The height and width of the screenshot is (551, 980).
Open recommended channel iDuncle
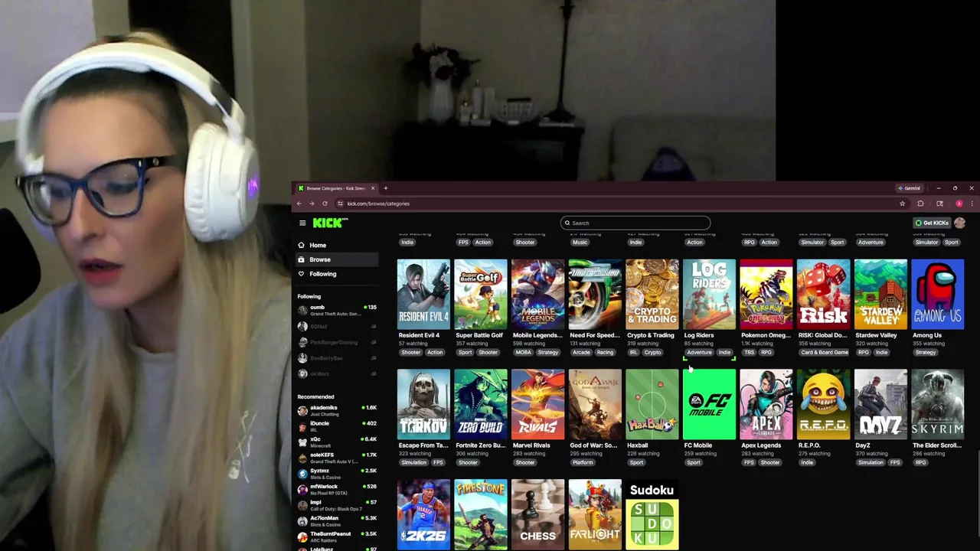[337, 426]
